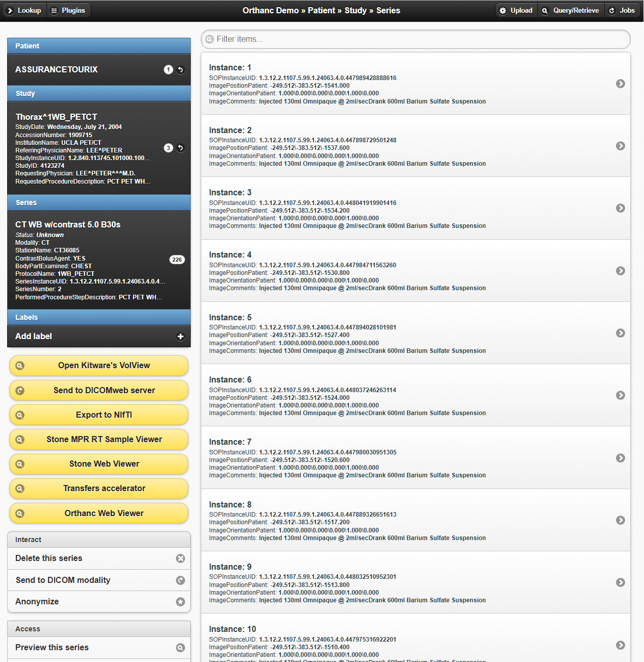This screenshot has height=662, width=644.
Task: Click magnifier icon on Preview this series
Action: click(181, 648)
